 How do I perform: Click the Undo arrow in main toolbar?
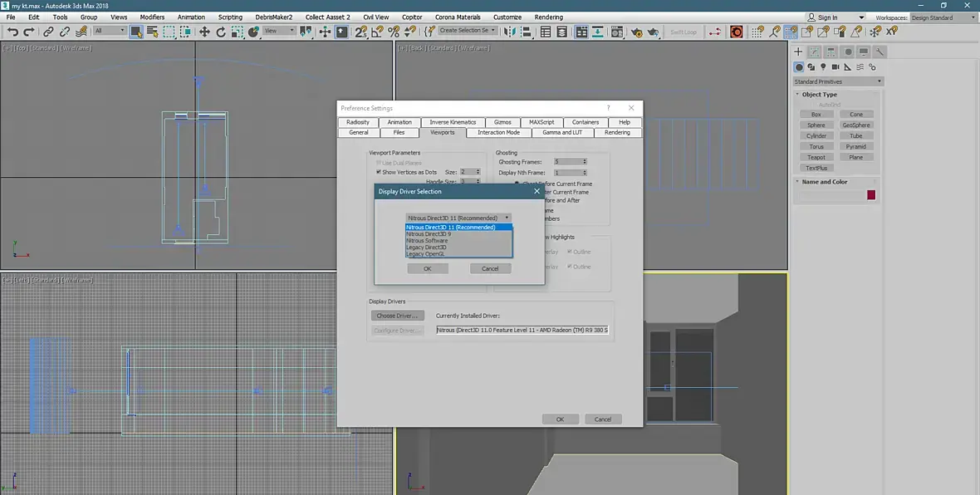[x=12, y=32]
